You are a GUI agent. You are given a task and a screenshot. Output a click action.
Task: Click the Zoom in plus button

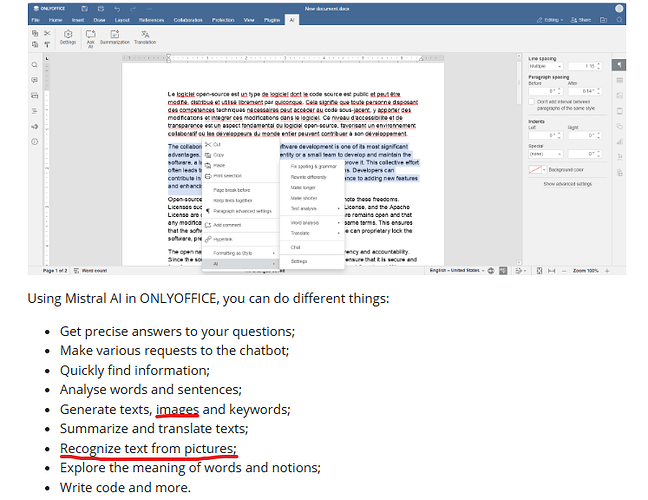tap(607, 271)
